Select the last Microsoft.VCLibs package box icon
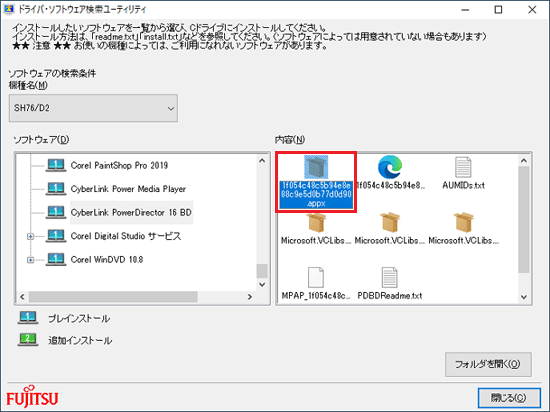Screen dimensions: 550x412 (463, 222)
